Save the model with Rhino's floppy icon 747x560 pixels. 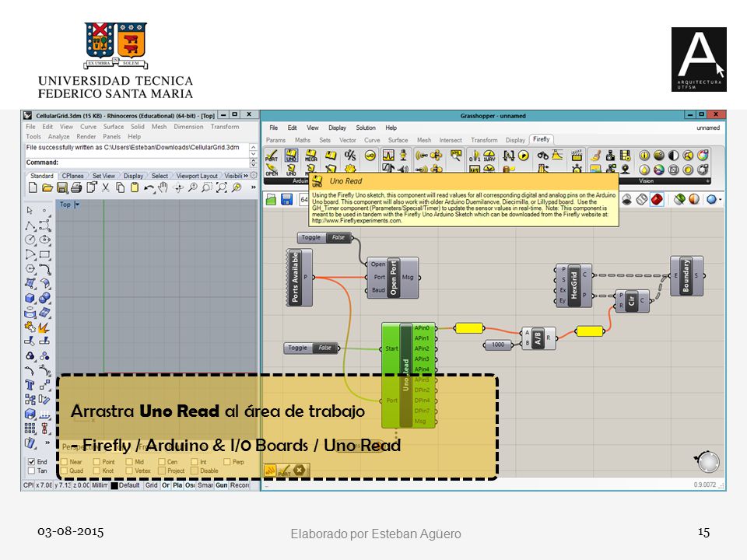pyautogui.click(x=62, y=187)
